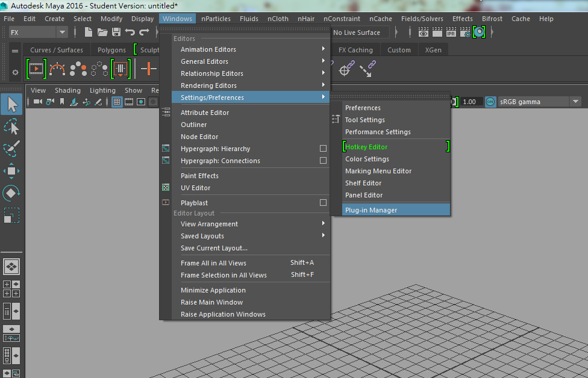Screen dimensions: 588x378
Task: Open the nParticles menu
Action: pyautogui.click(x=216, y=18)
